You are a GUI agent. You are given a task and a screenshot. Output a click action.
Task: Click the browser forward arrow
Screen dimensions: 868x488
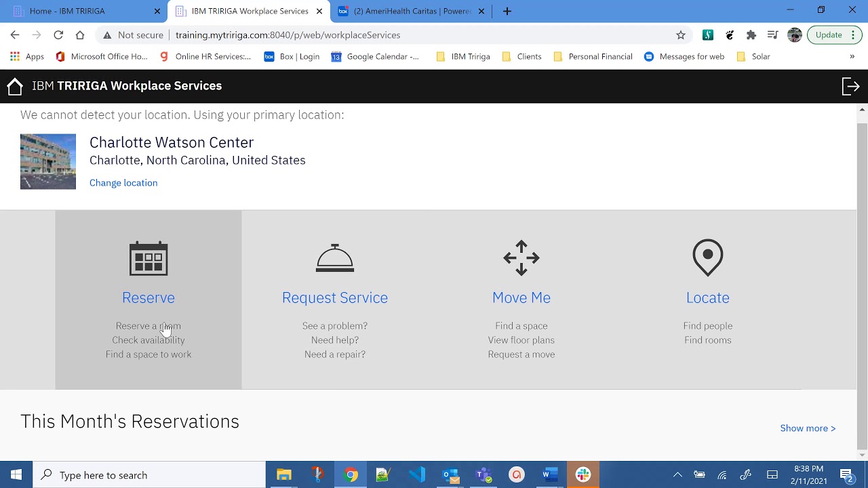[37, 35]
